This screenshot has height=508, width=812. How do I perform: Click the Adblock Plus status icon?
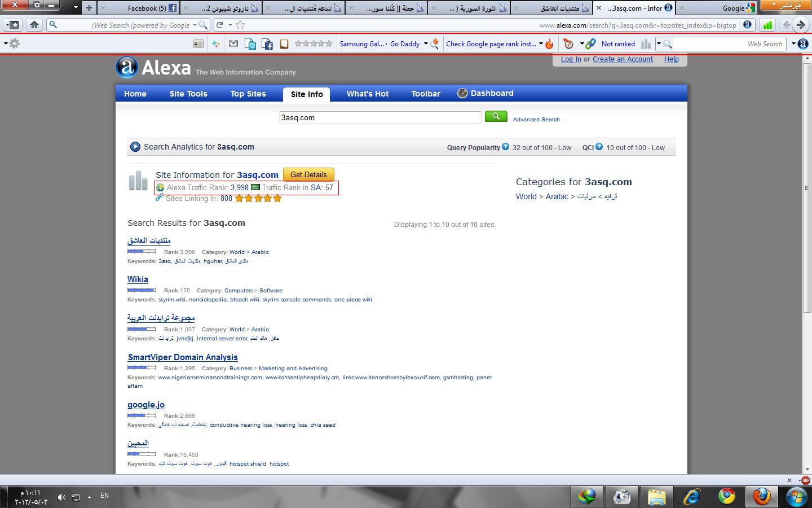pos(805,480)
